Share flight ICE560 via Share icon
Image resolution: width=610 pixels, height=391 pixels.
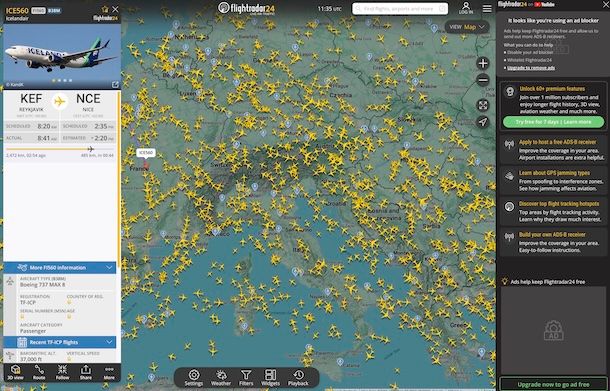pyautogui.click(x=86, y=372)
